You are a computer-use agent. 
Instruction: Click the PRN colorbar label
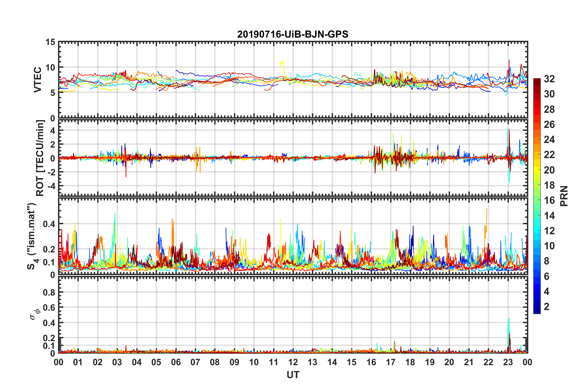point(564,196)
